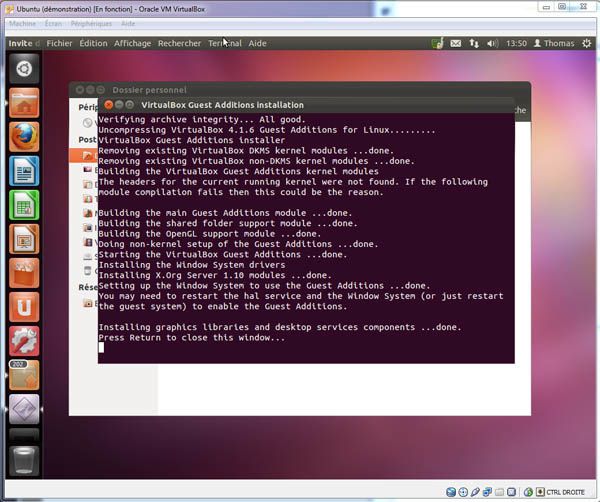The width and height of the screenshot is (600, 502).
Task: Open VirtualBox Machine menu
Action: [x=22, y=24]
